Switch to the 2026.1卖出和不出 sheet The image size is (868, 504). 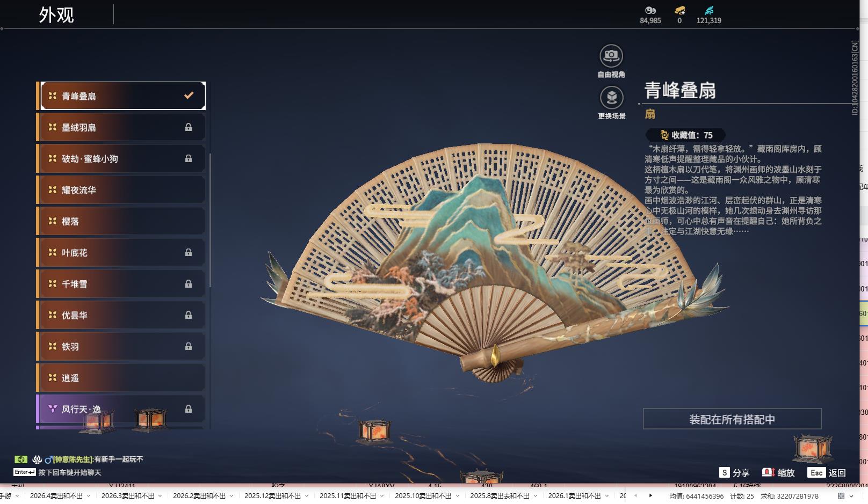point(575,496)
